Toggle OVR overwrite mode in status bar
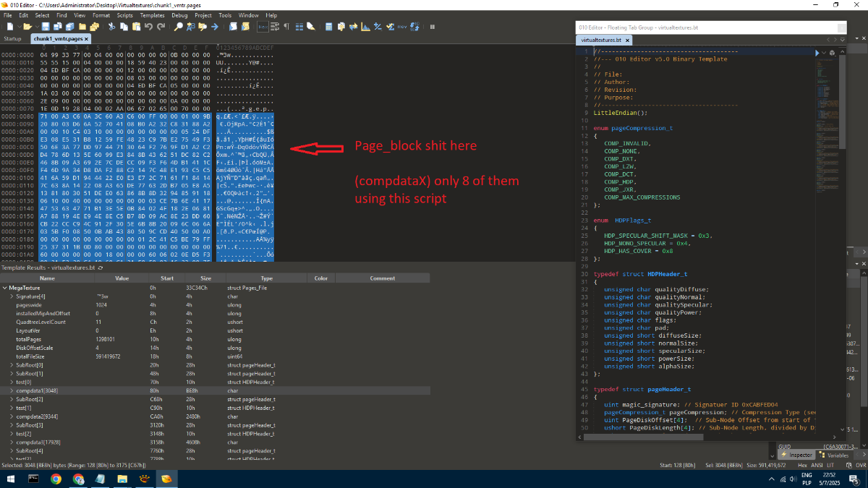 click(859, 466)
